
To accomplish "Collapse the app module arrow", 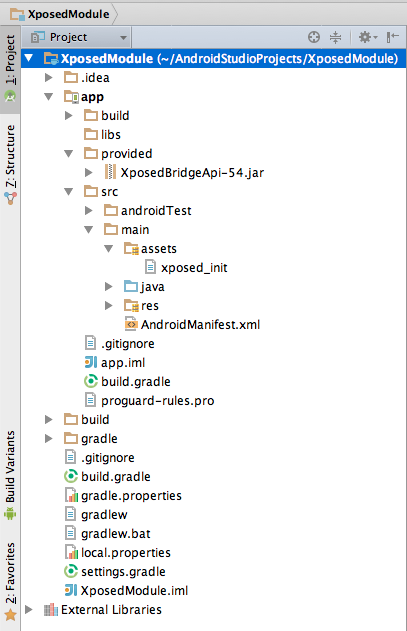I will tap(49, 97).
